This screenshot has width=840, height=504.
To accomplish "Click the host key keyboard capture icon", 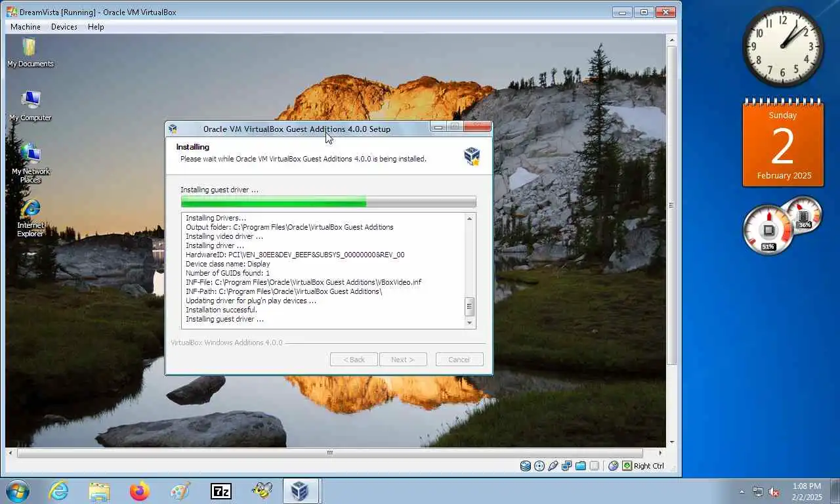I will (x=627, y=466).
